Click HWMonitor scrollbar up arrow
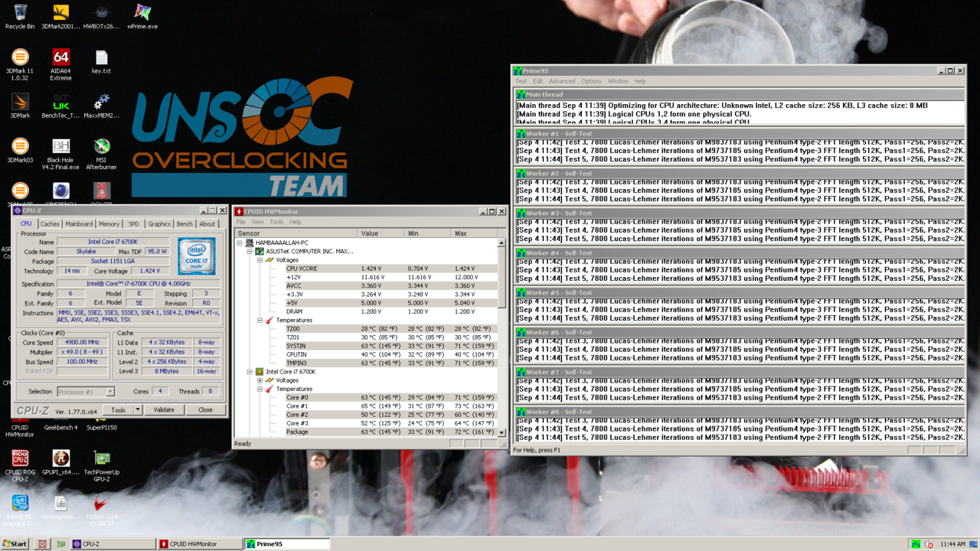980x551 pixels. click(501, 243)
